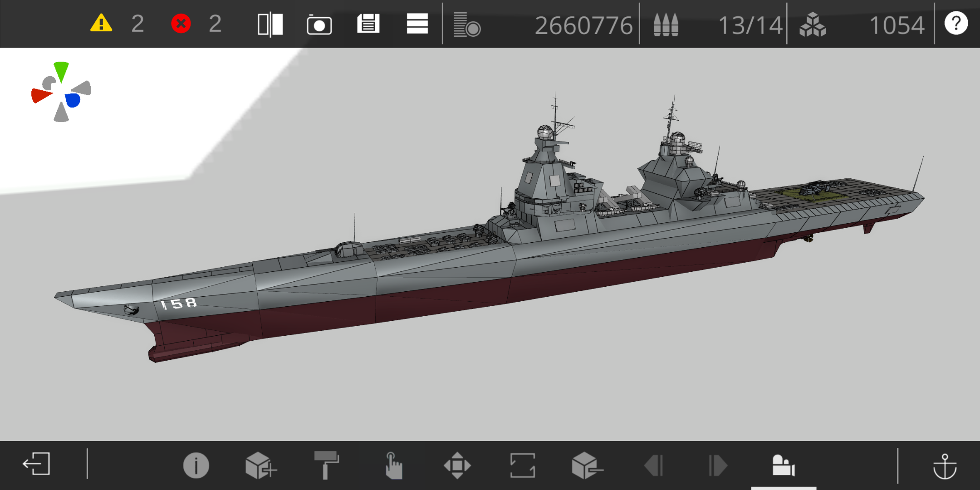Click the 13/14 weapons count
The image size is (980, 490).
pyautogui.click(x=751, y=25)
